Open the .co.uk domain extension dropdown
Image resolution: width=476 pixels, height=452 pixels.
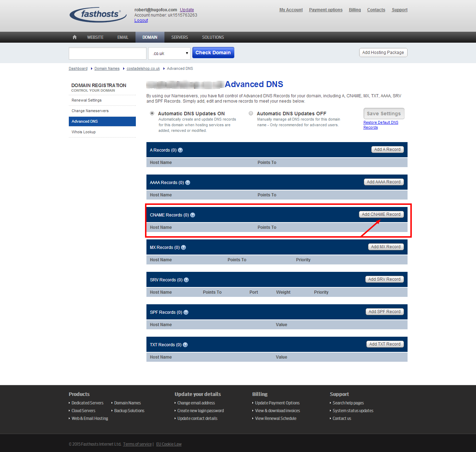169,53
